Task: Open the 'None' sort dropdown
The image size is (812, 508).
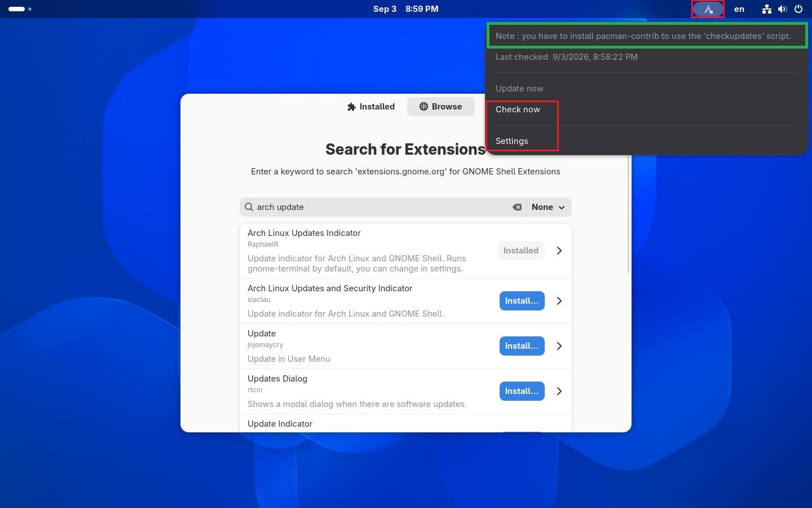Action: tap(549, 207)
